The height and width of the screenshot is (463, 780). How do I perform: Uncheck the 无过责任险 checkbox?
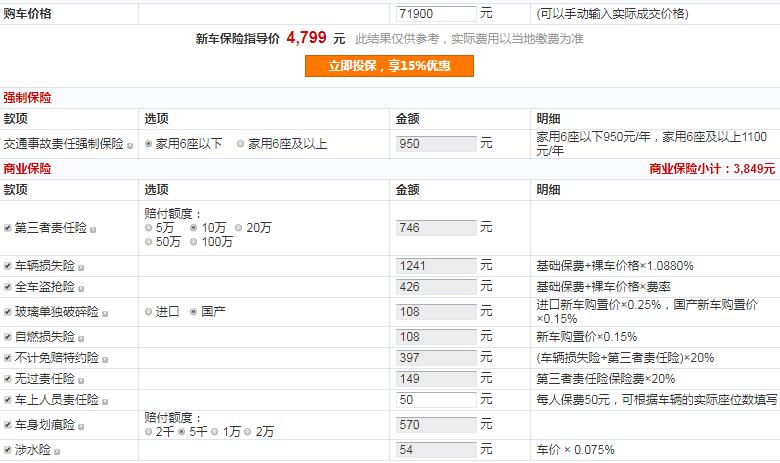coord(7,379)
